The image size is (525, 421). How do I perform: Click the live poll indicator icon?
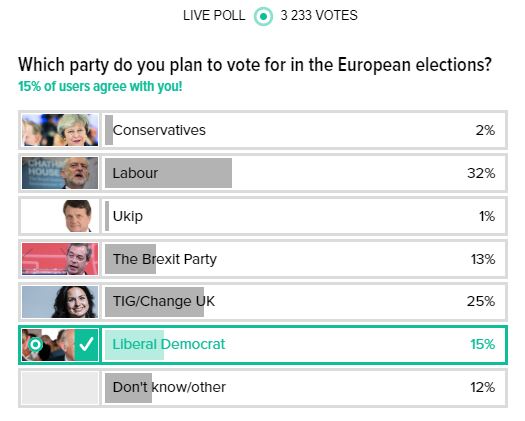tap(263, 16)
